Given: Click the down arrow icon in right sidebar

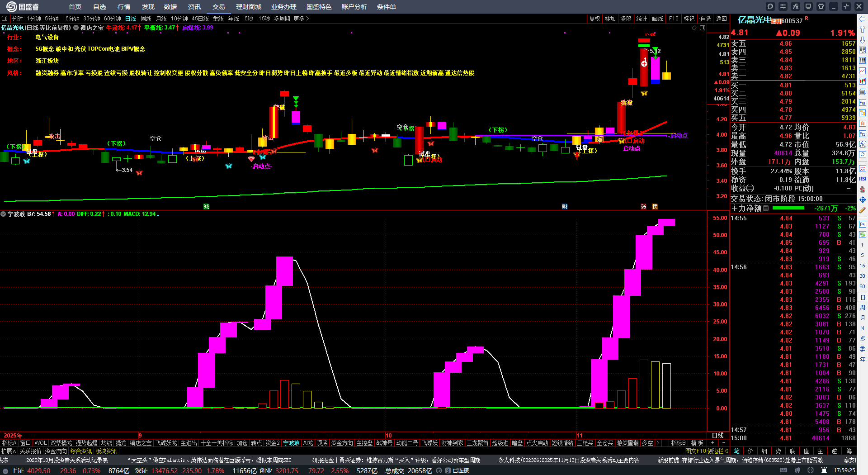Looking at the screenshot, I should coord(863,40).
